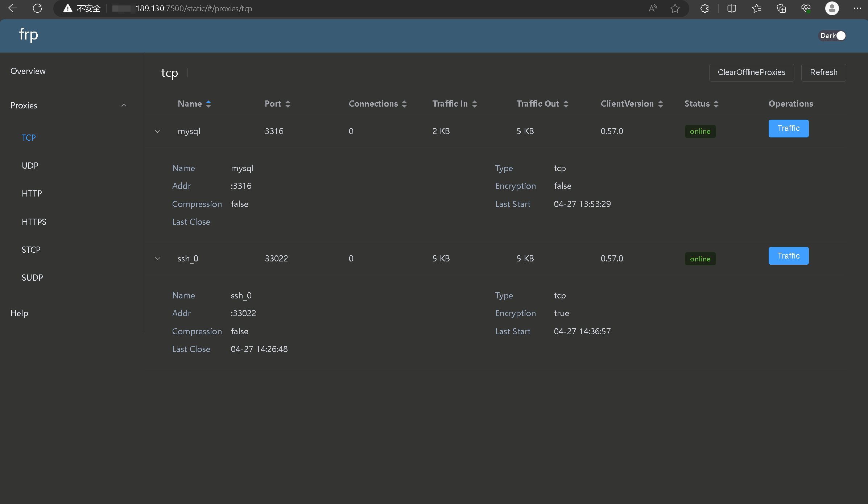Open the browser profile avatar
The height and width of the screenshot is (504, 868).
point(832,8)
